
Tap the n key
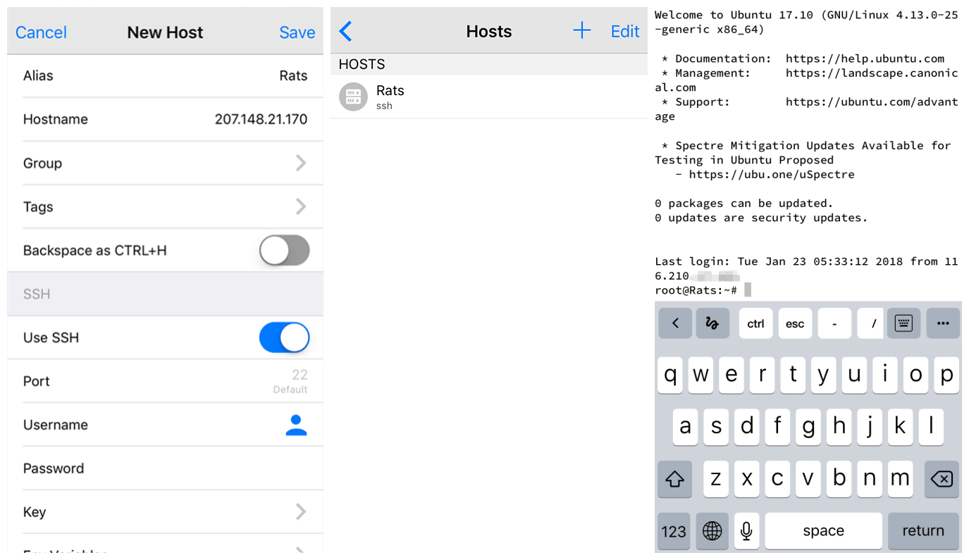click(x=870, y=479)
